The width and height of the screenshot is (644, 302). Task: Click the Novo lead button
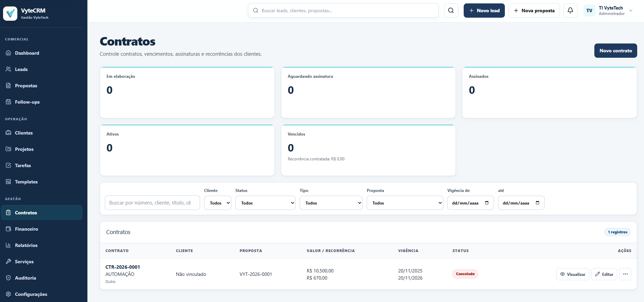pos(484,11)
